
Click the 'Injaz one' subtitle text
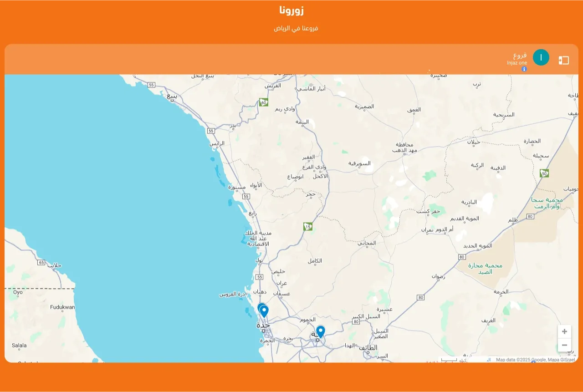(x=517, y=63)
